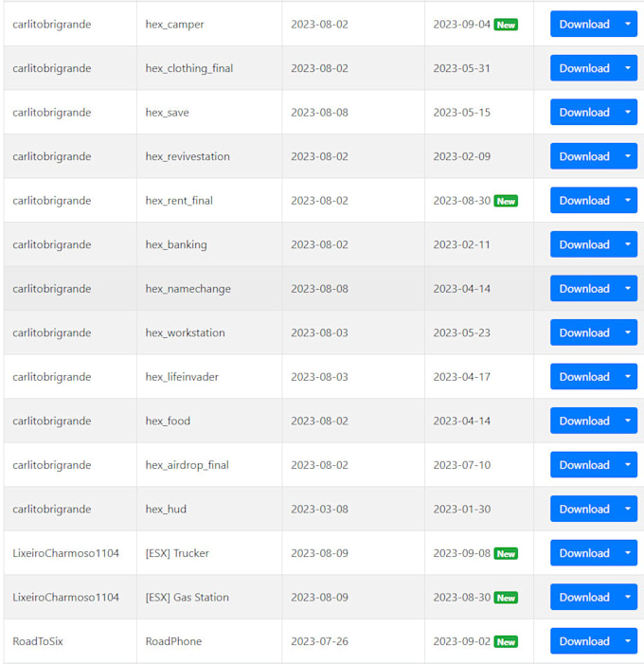Download the [ESX] Gas Station resource
This screenshot has height=664, width=644.
tap(584, 597)
